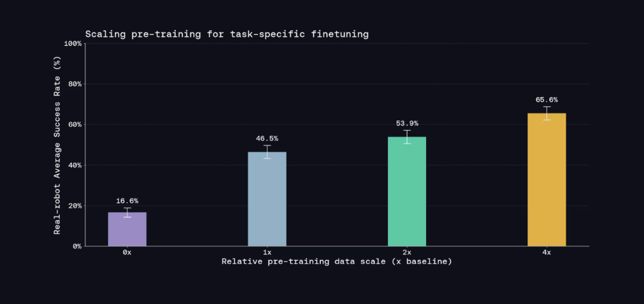Click the 20% y-axis tick label

(x=75, y=206)
